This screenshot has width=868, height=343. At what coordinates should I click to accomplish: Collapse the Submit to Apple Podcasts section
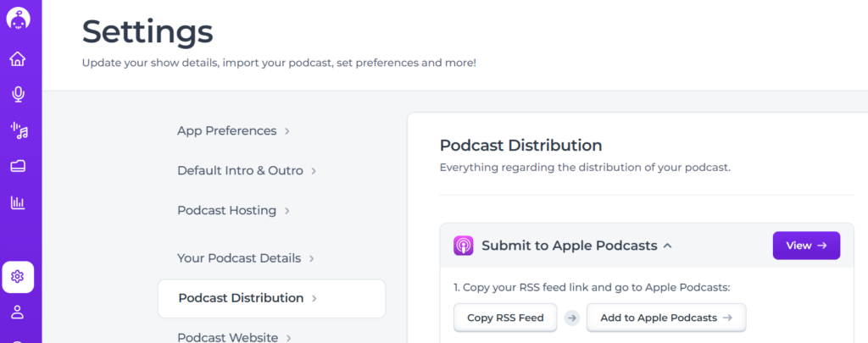(667, 246)
